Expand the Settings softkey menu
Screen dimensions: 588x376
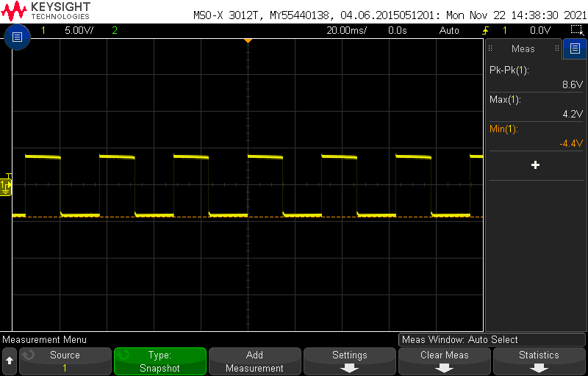349,361
